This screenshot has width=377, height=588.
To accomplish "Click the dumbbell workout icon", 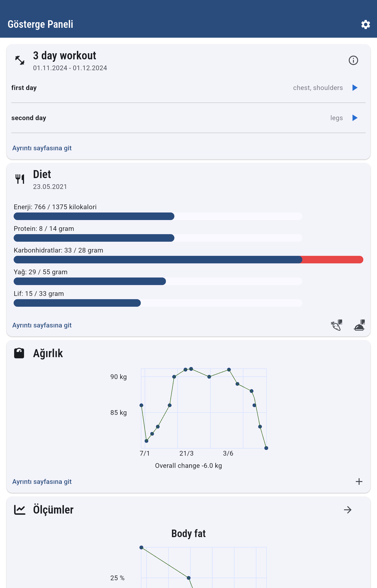I will coord(20,60).
